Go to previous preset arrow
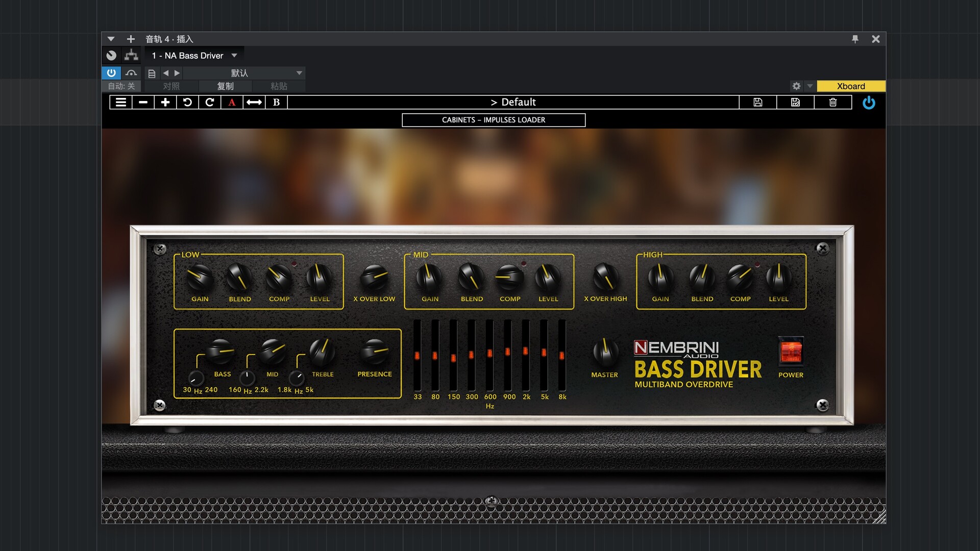The height and width of the screenshot is (551, 980). 166,73
